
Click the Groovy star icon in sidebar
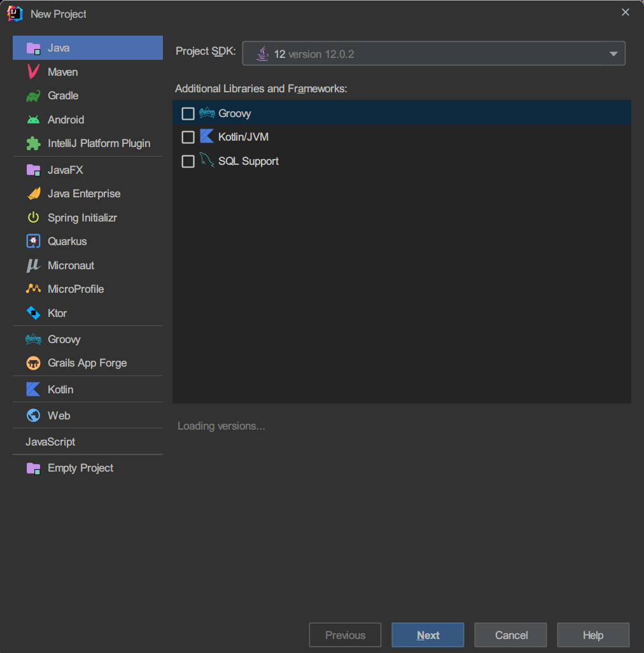(x=33, y=339)
